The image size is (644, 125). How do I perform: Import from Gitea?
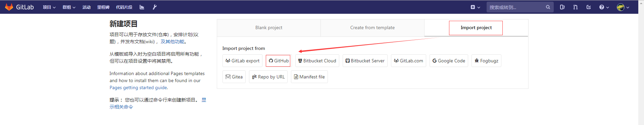pyautogui.click(x=234, y=77)
